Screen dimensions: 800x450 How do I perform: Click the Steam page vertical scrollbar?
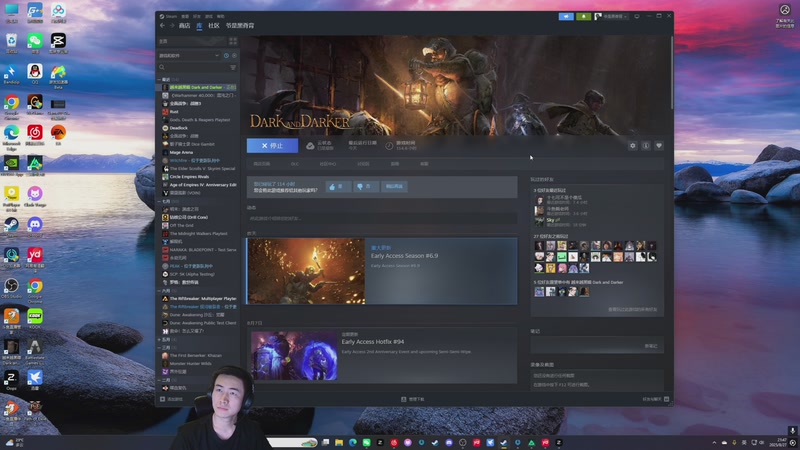672,71
